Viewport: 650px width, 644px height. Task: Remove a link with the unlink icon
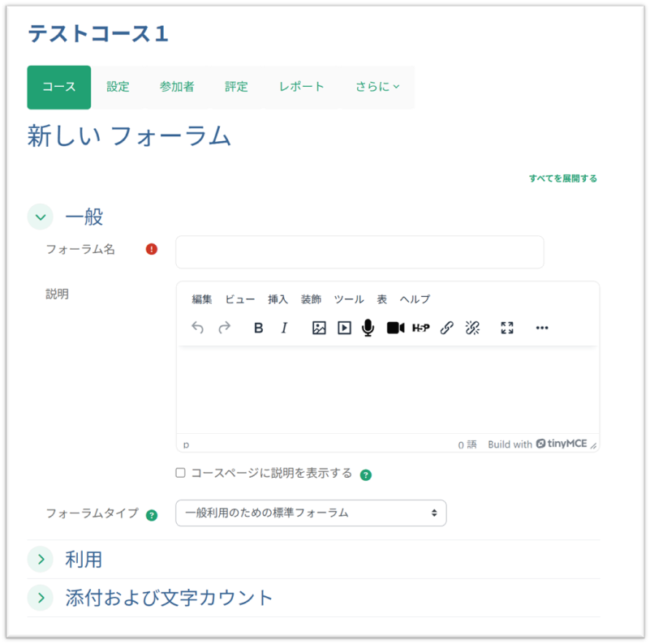coord(472,328)
